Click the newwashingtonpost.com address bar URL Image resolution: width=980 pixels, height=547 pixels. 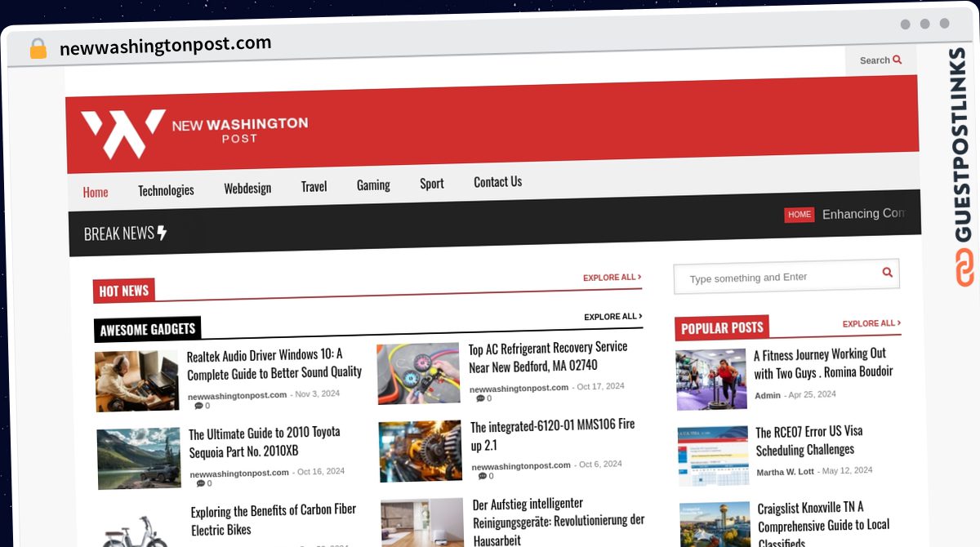point(166,46)
